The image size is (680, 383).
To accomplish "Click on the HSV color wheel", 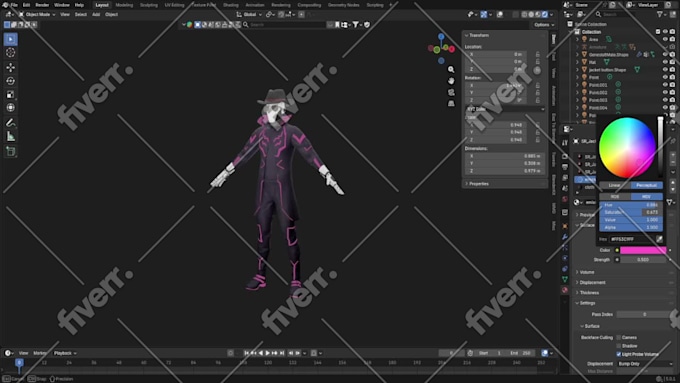I will tap(627, 147).
